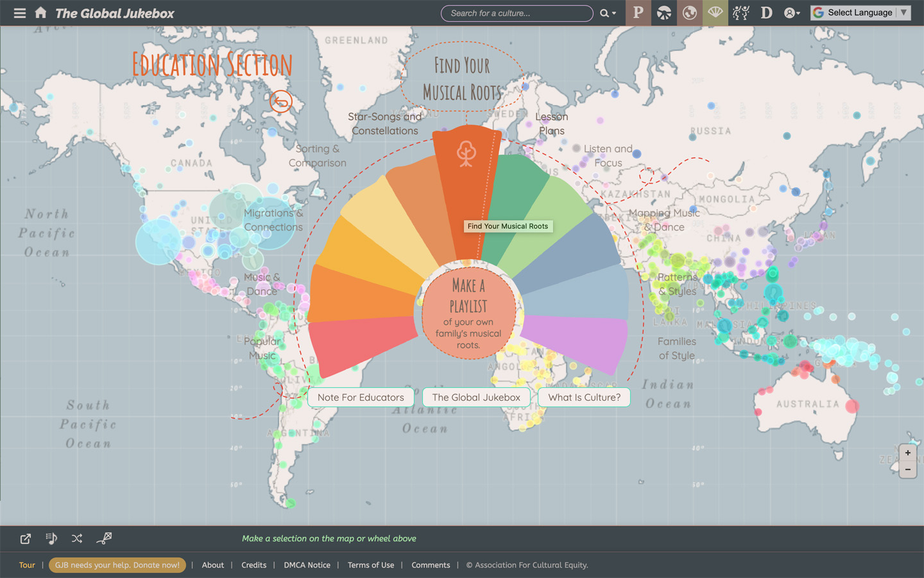Go to the home page icon
The image size is (924, 578).
(40, 12)
